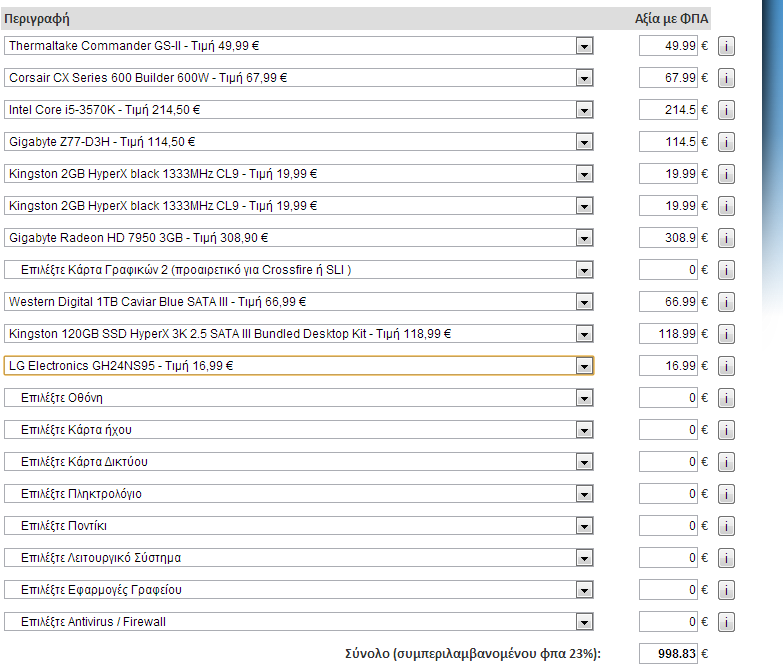
Task: Click price field in Antivirus / Firewall row
Action: click(668, 622)
